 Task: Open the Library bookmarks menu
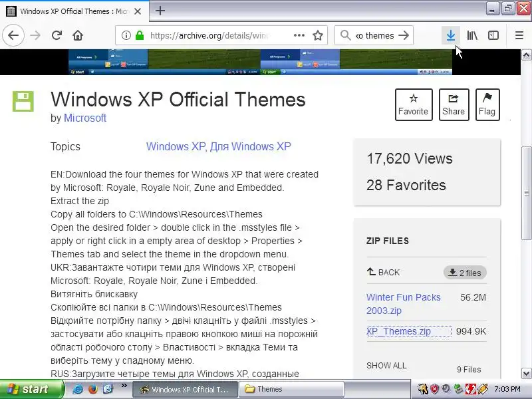[x=472, y=35]
